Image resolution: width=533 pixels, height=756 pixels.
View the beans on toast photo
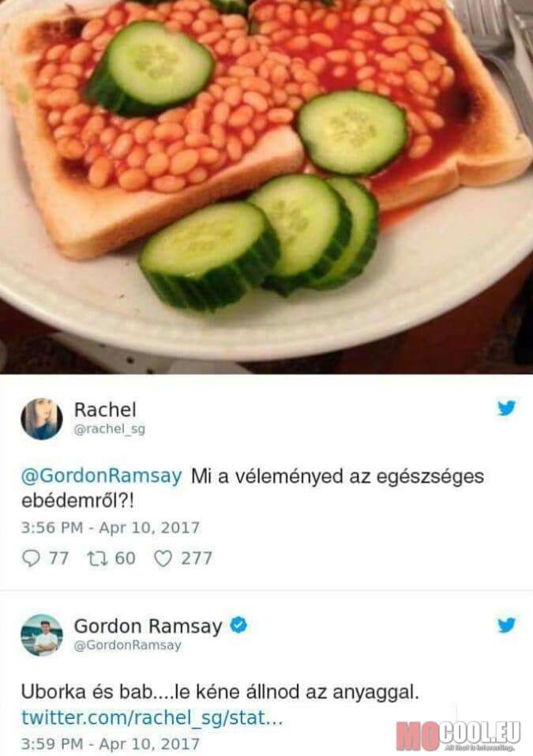[267, 186]
